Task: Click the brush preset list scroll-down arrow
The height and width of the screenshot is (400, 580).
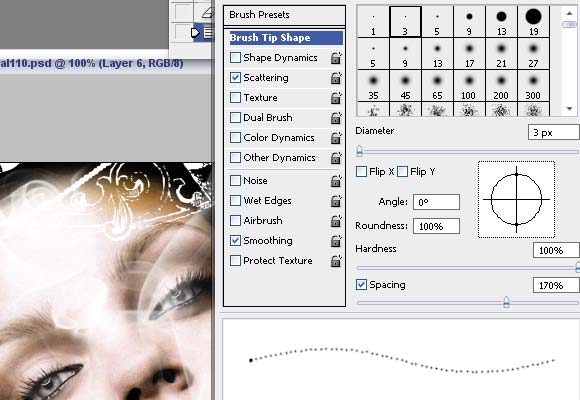Action: (569, 109)
